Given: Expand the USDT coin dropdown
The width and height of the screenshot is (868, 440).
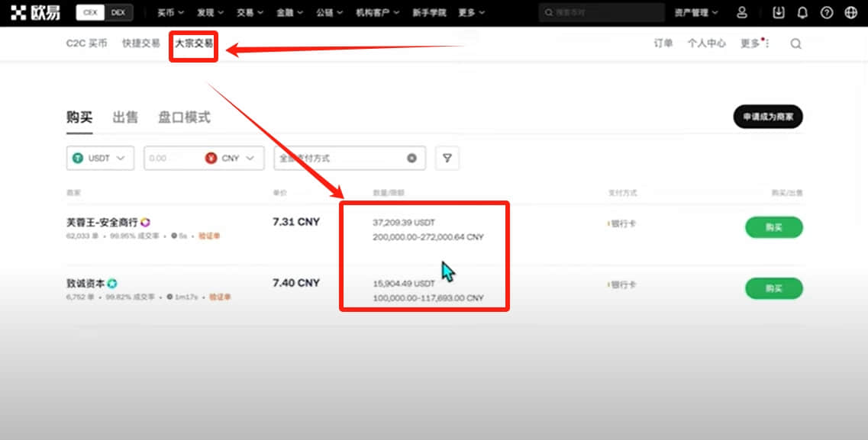Looking at the screenshot, I should [100, 158].
